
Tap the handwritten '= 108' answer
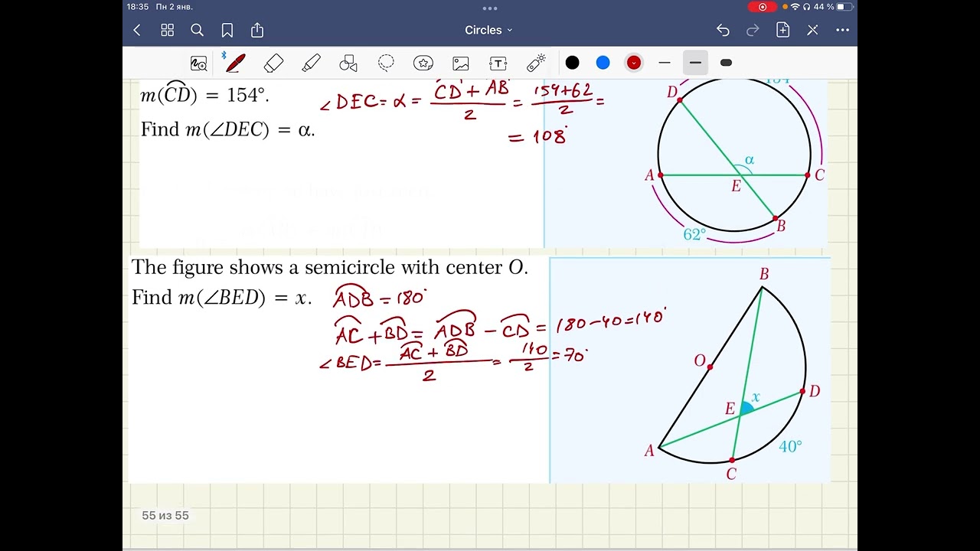point(538,137)
